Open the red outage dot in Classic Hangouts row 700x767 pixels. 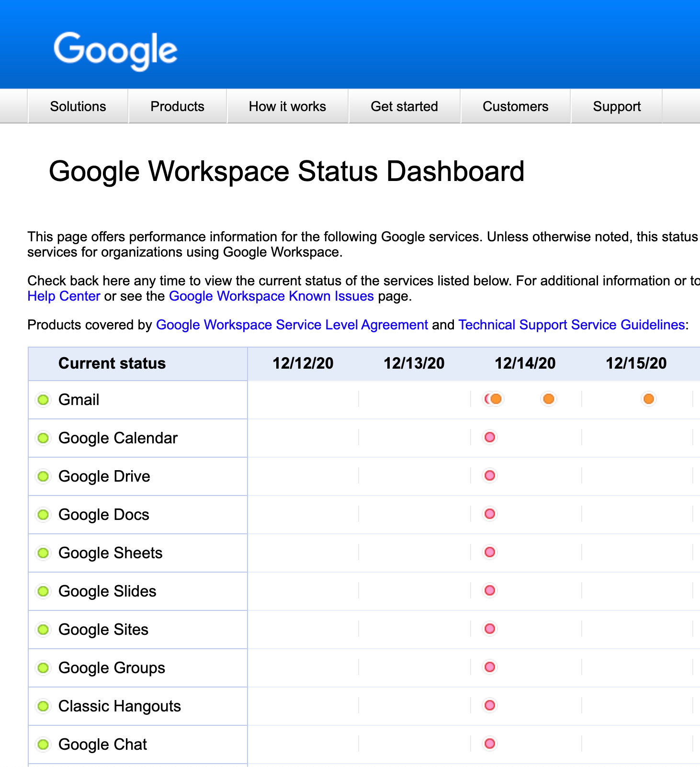pos(490,705)
